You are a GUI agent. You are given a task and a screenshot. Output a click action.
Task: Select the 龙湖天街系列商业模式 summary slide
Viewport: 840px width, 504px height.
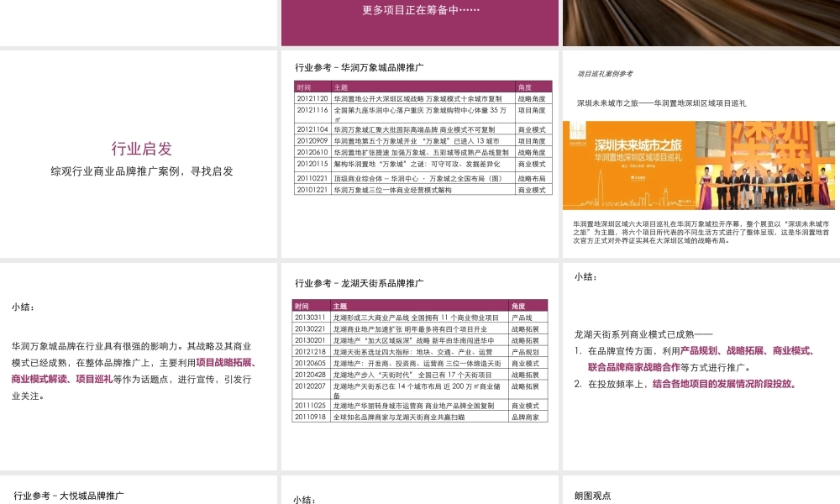701,366
